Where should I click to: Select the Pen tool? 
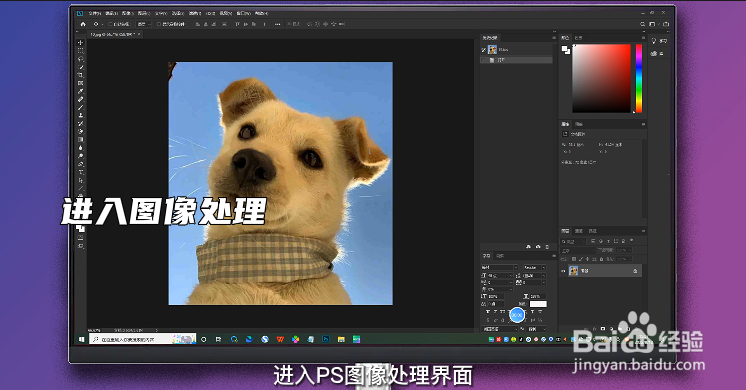[80, 164]
